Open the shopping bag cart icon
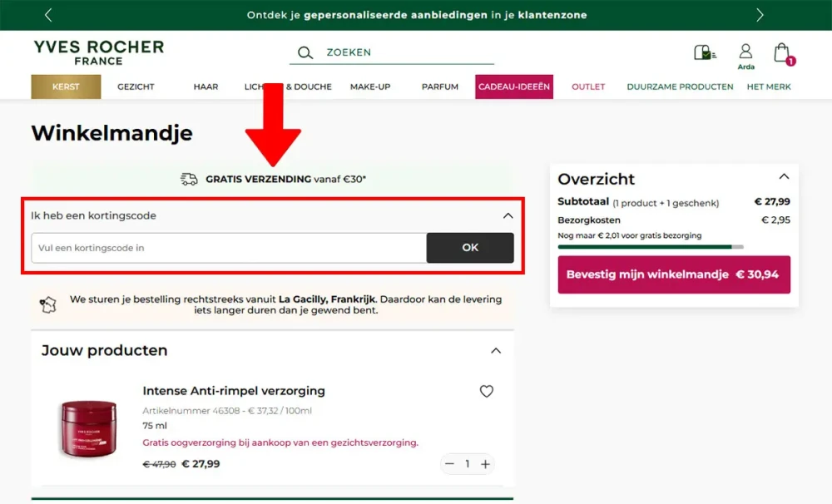The width and height of the screenshot is (832, 504). [781, 53]
